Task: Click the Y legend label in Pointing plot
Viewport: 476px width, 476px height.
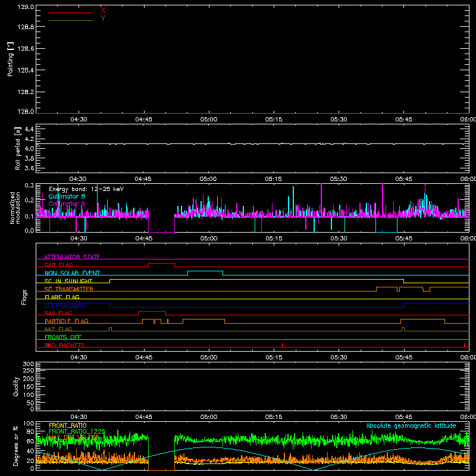Action: pyautogui.click(x=103, y=18)
